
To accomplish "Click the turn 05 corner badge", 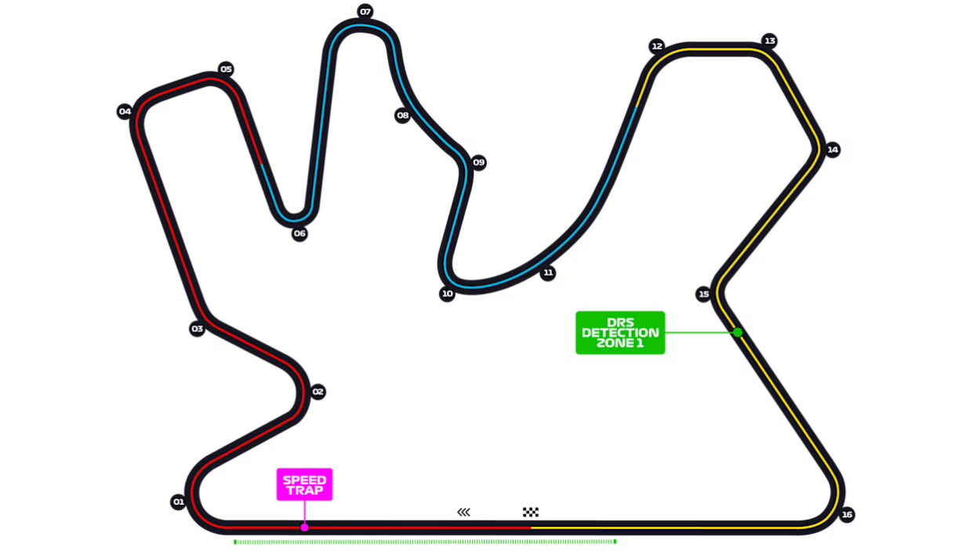I will (x=226, y=69).
